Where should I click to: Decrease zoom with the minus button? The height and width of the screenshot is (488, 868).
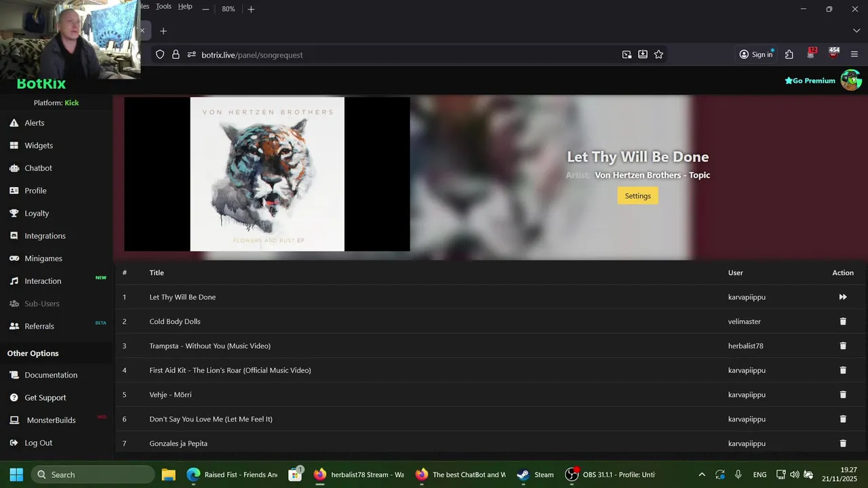[x=205, y=9]
